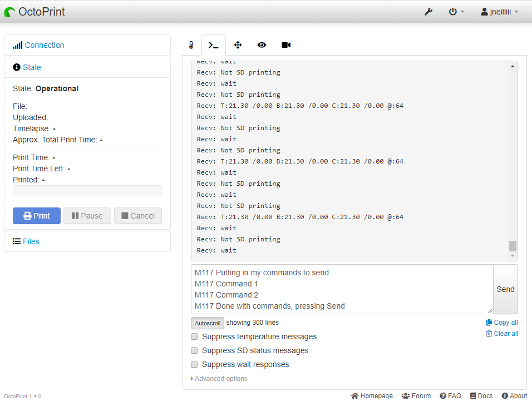Click into the terminal command input box
This screenshot has height=406, width=532.
click(x=342, y=289)
